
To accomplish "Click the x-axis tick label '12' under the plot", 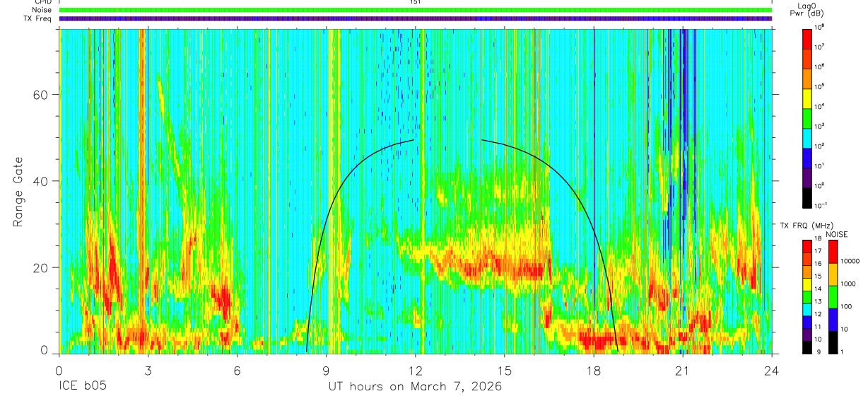I will pos(416,370).
